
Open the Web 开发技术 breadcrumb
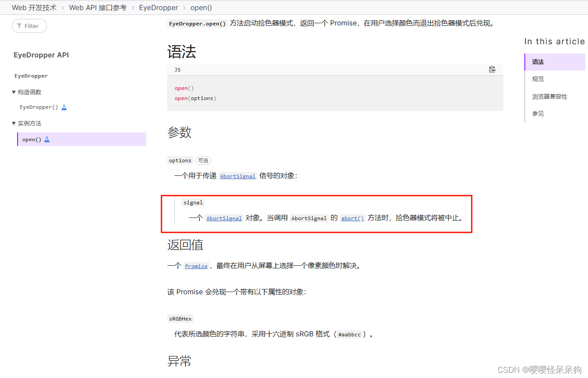[34, 7]
